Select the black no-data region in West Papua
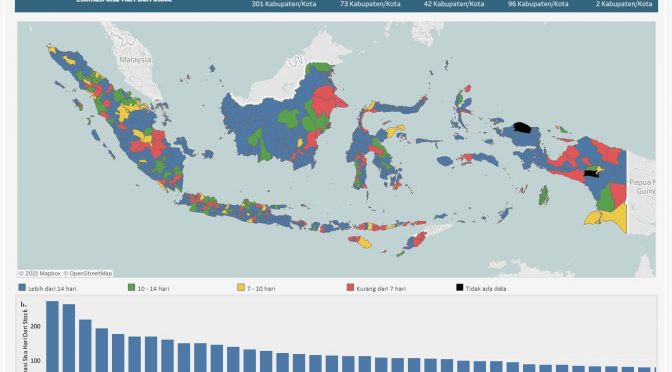Viewport: 672px width, 372px height. [522, 128]
